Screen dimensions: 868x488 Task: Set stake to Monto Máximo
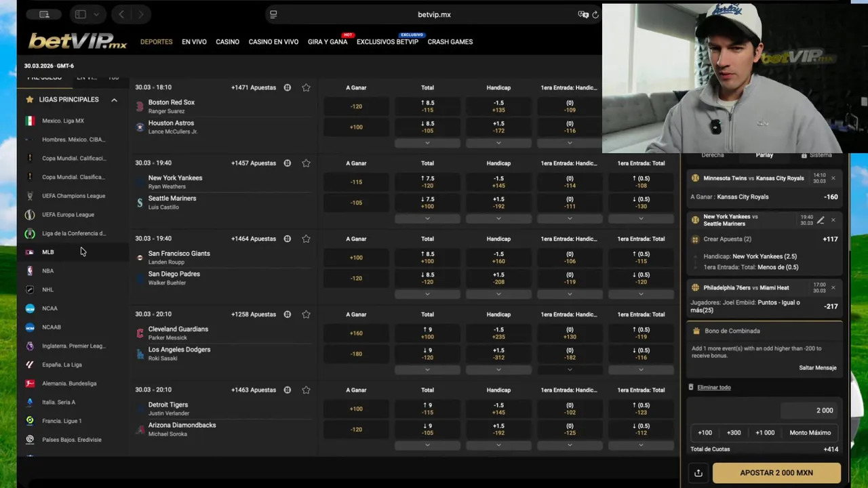coord(810,432)
